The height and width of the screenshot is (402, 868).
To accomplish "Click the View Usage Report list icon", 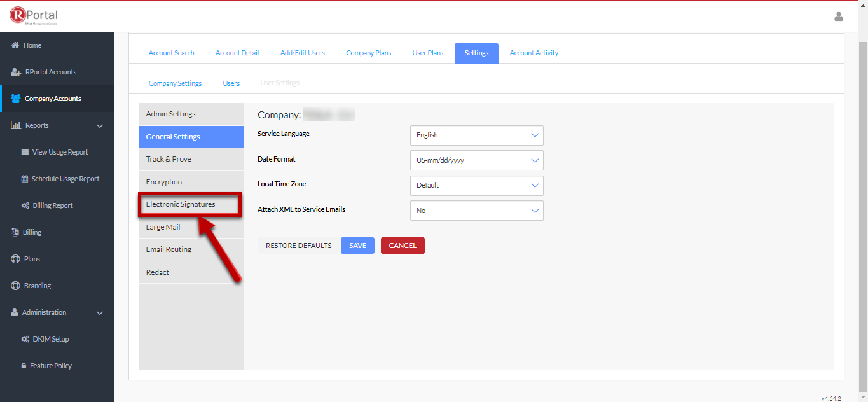I will click(x=25, y=152).
